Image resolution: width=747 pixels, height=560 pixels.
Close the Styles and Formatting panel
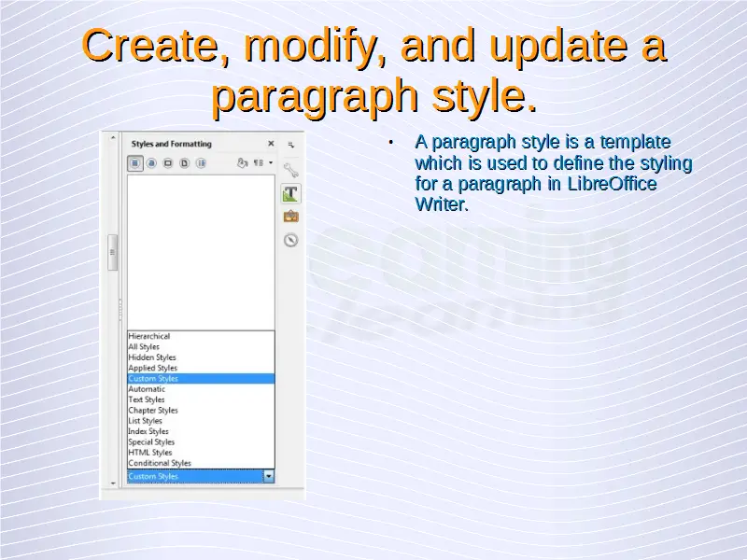pos(271,144)
